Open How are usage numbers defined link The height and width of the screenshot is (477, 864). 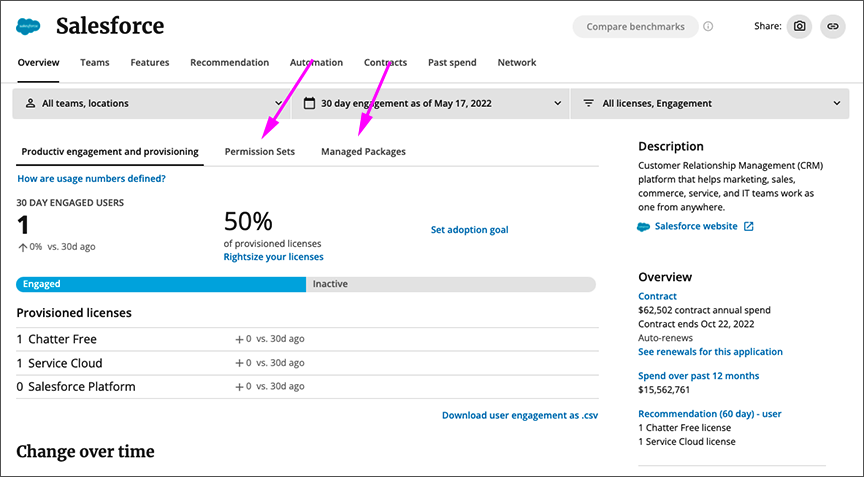coord(91,178)
